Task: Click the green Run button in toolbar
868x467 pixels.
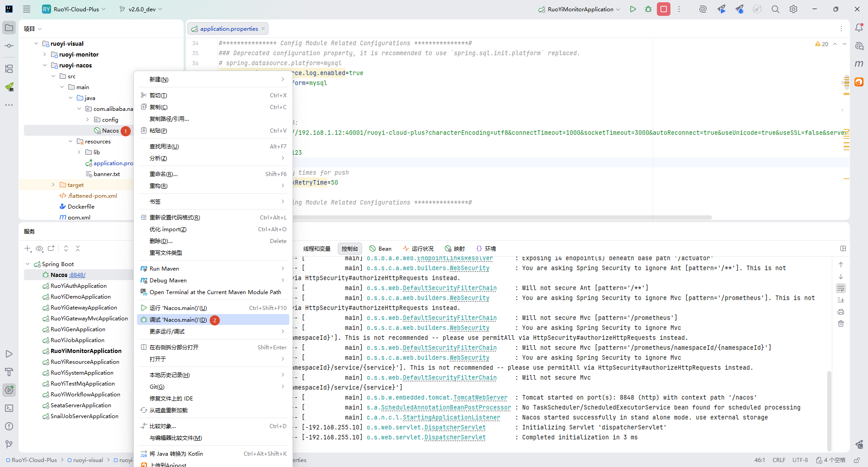Action: pyautogui.click(x=633, y=9)
